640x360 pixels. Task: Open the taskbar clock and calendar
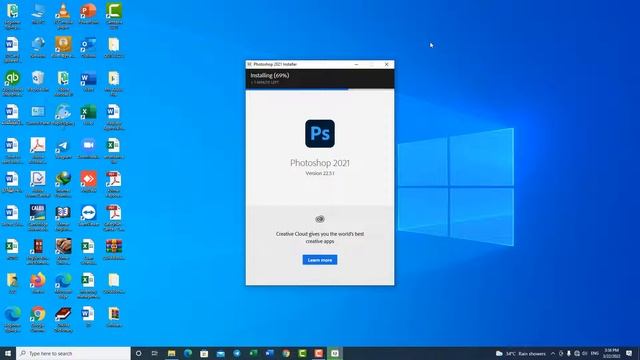611,353
